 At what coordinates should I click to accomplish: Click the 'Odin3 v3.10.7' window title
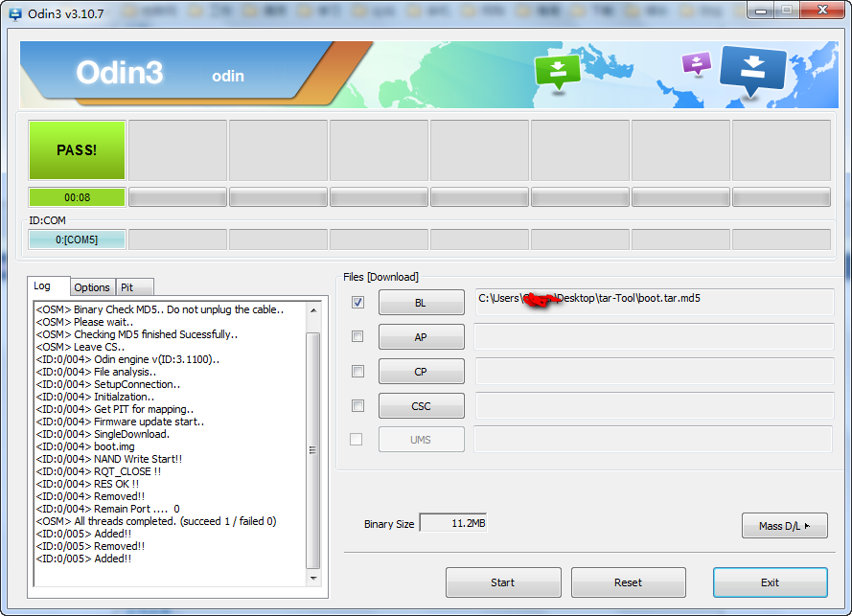(66, 14)
